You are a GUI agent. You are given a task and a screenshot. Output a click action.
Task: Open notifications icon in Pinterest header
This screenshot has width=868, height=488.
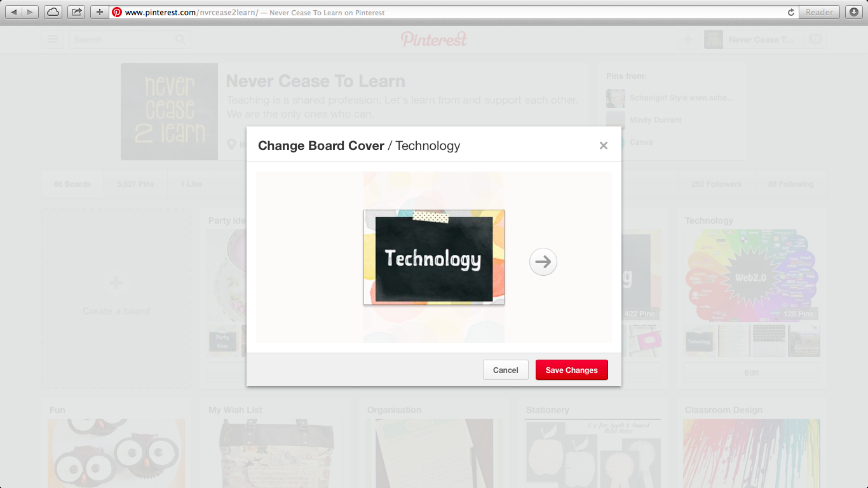pos(815,39)
